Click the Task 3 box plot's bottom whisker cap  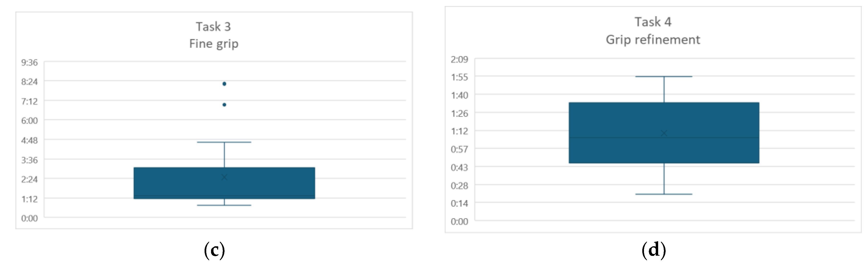point(224,205)
